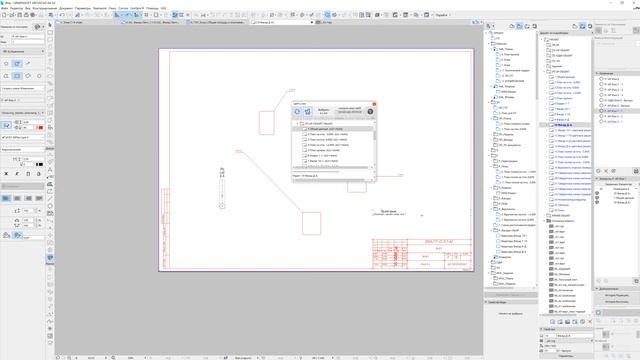Choose the right-most text alignment icon
The image size is (640, 360).
pyautogui.click(x=39, y=198)
